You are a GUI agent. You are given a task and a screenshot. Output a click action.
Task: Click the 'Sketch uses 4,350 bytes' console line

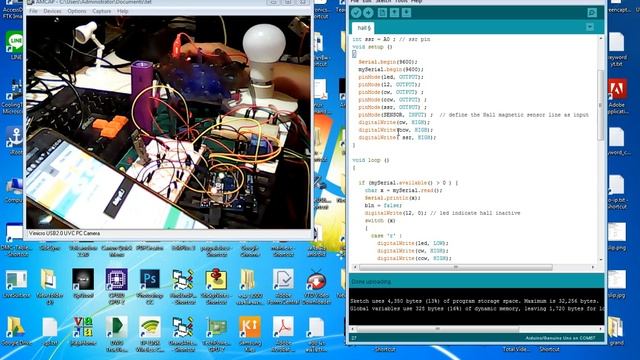474,301
